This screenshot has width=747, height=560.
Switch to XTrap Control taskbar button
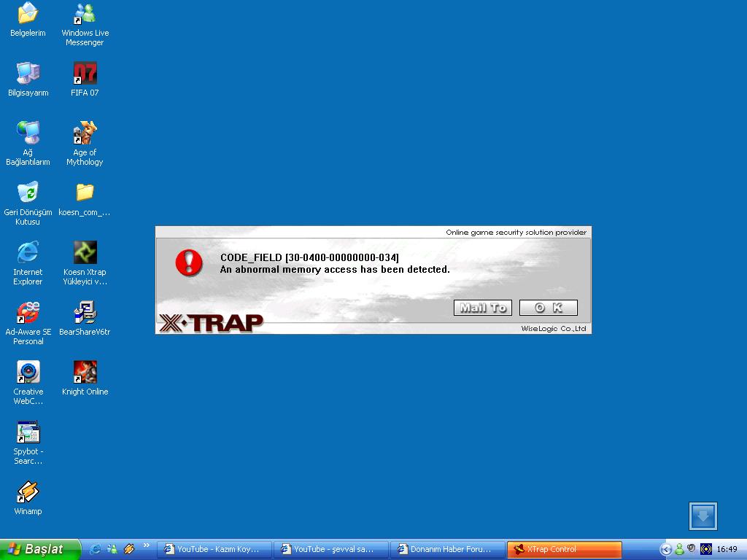click(x=565, y=549)
